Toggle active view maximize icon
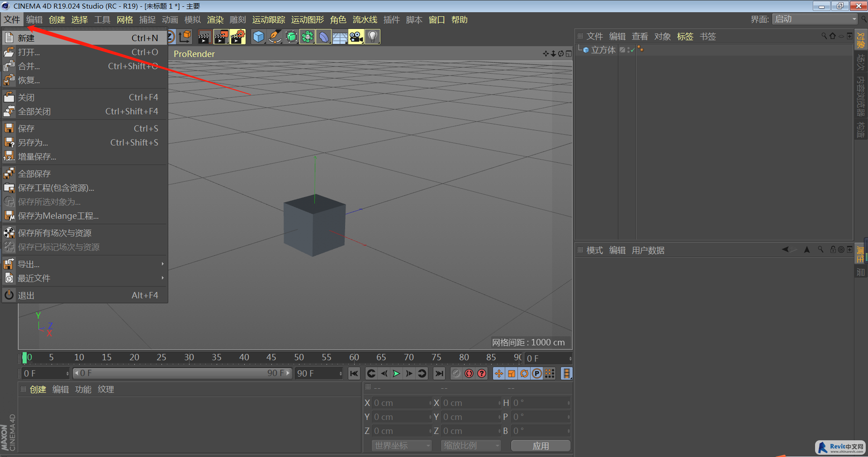Screen dimensions: 868x457 (x=569, y=54)
